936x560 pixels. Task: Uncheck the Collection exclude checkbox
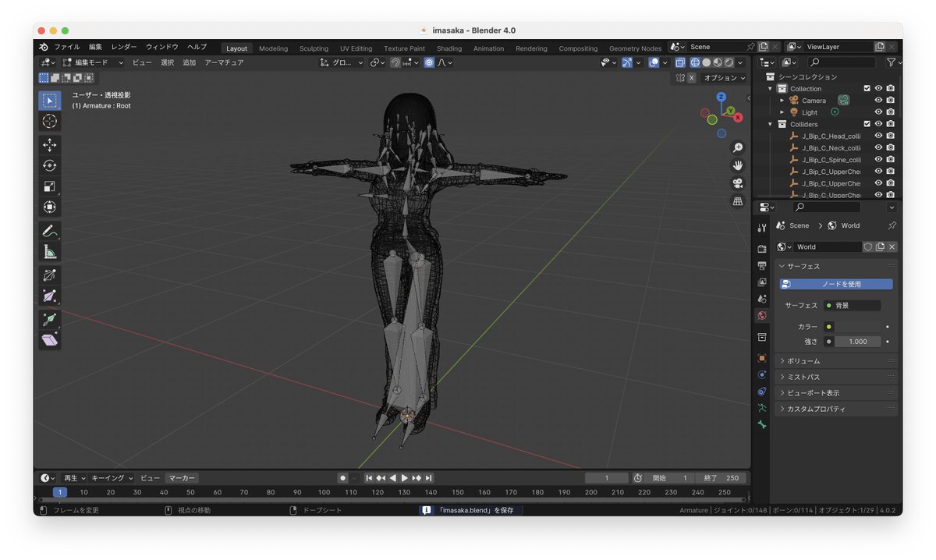pos(867,89)
